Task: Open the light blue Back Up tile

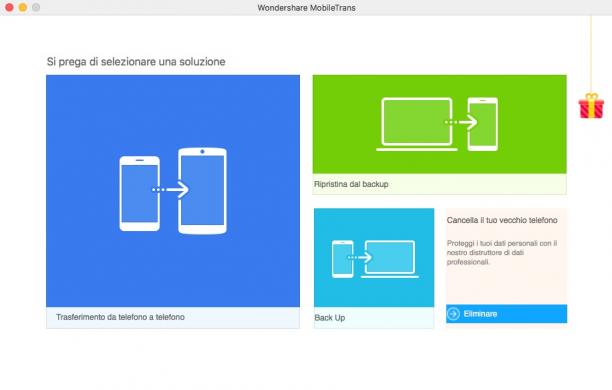Action: 374,268
